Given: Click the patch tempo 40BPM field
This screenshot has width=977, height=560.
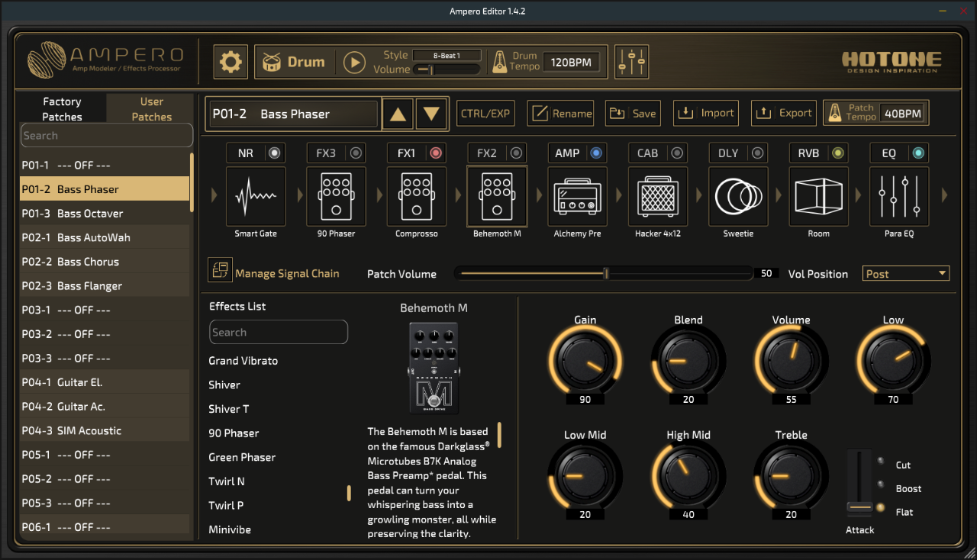Looking at the screenshot, I should (x=903, y=114).
